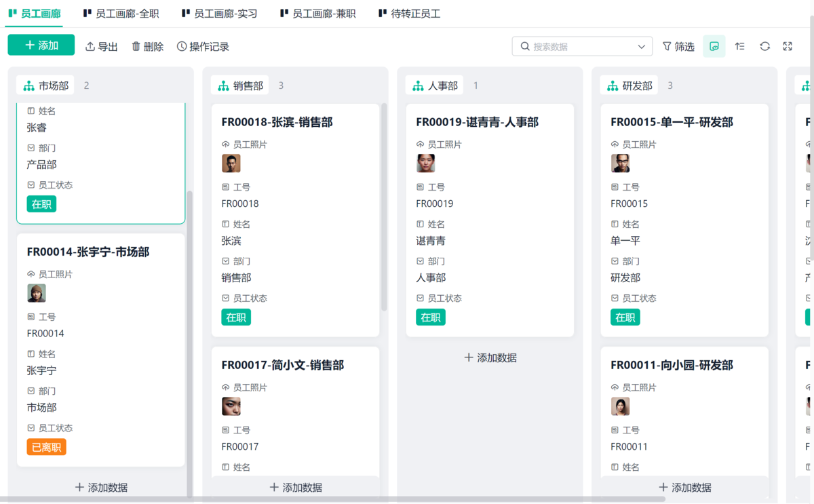Click the refresh icon

coord(764,46)
